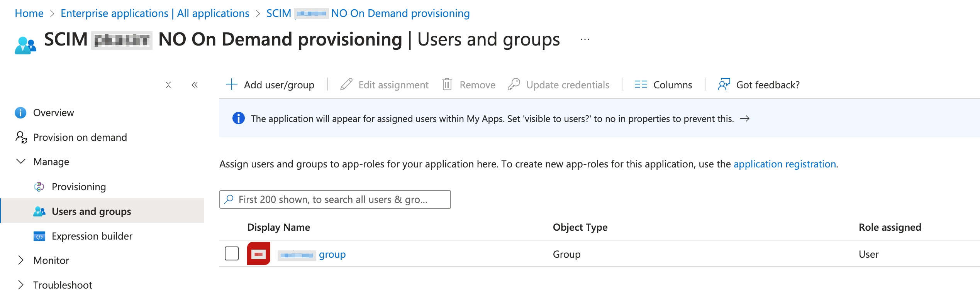
Task: Click the Group object type cell
Action: (x=566, y=254)
